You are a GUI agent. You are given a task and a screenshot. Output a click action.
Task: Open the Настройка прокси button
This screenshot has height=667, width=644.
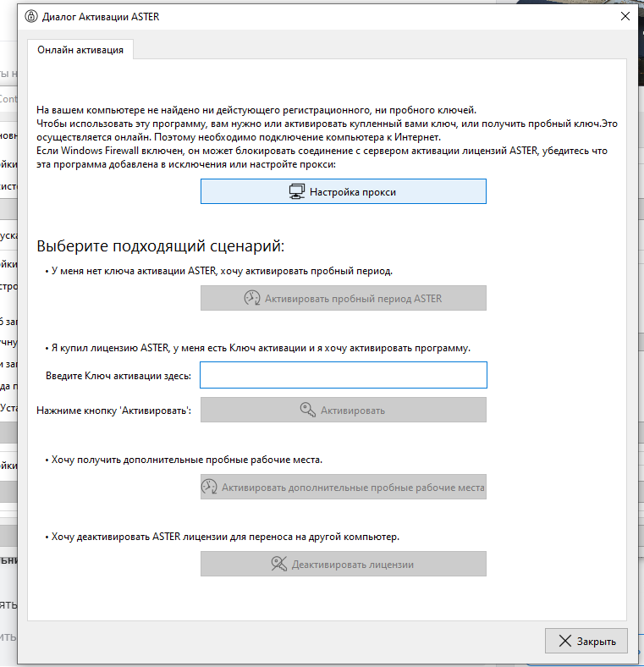(x=344, y=191)
